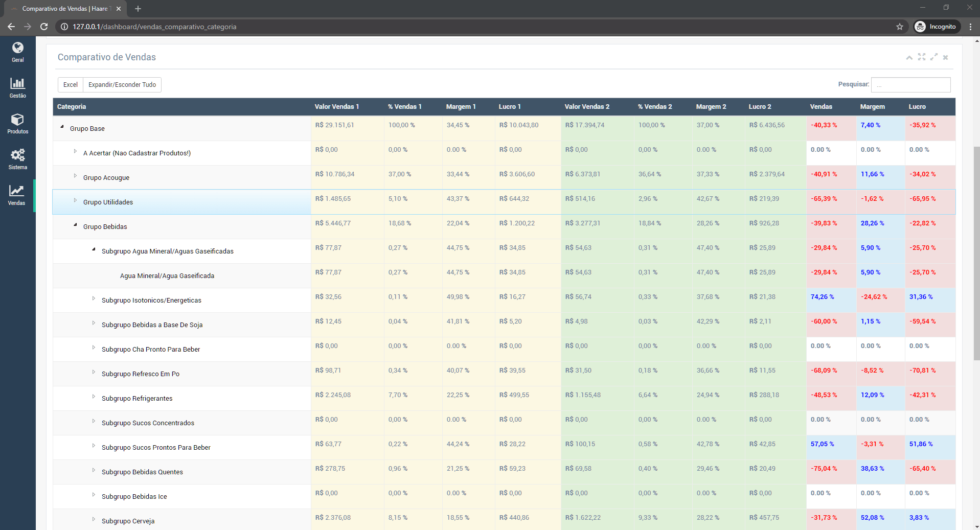This screenshot has width=980, height=530.
Task: Sort by Lucro 2 column header
Action: click(776, 107)
